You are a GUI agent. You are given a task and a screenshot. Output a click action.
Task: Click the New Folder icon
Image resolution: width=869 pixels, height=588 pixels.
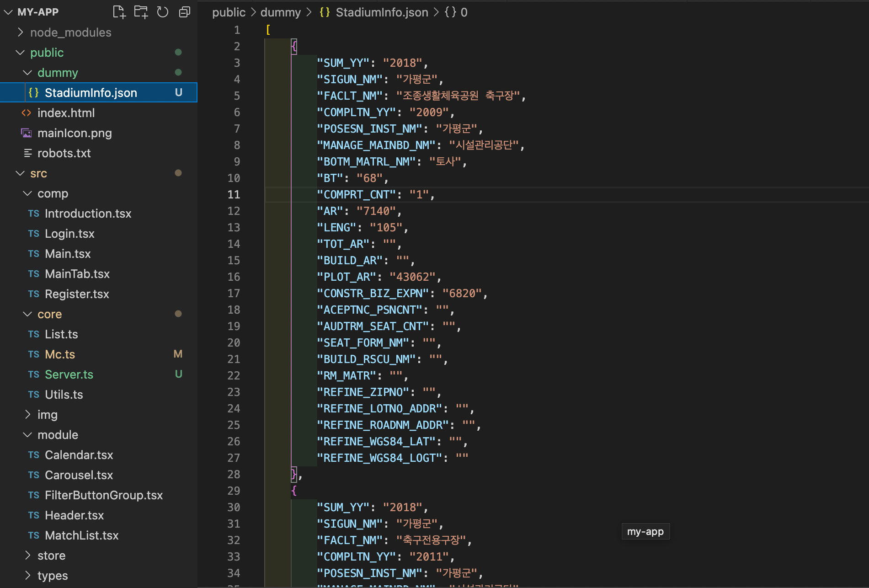[x=141, y=12]
